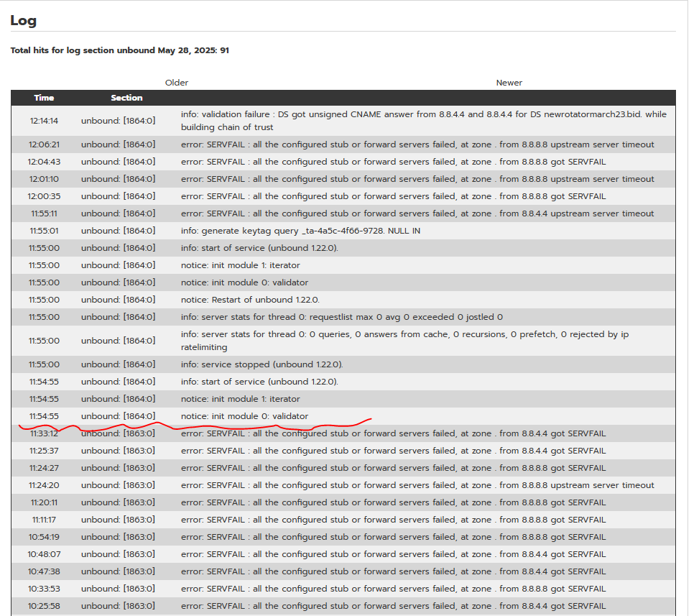This screenshot has height=616, width=699.
Task: Click the 11:54:55 init module 1 iterator
Action: (x=240, y=399)
